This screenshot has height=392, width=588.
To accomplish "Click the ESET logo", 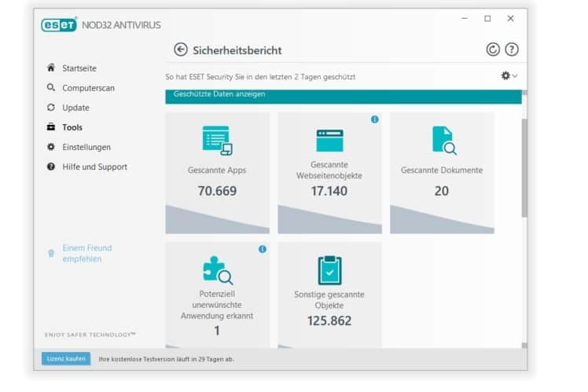I will pos(59,24).
